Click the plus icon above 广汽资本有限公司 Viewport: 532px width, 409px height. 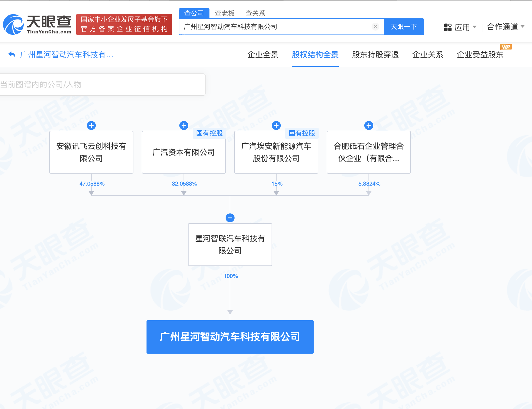184,125
